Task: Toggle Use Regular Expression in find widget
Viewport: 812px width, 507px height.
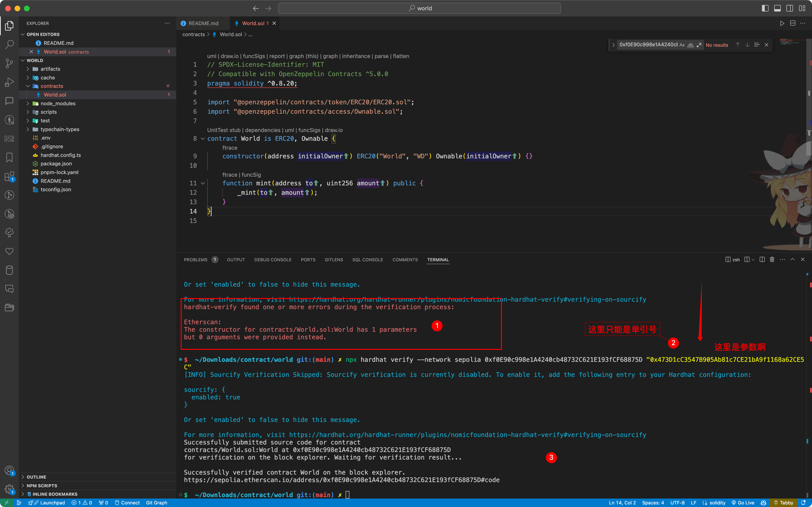Action: [699, 45]
